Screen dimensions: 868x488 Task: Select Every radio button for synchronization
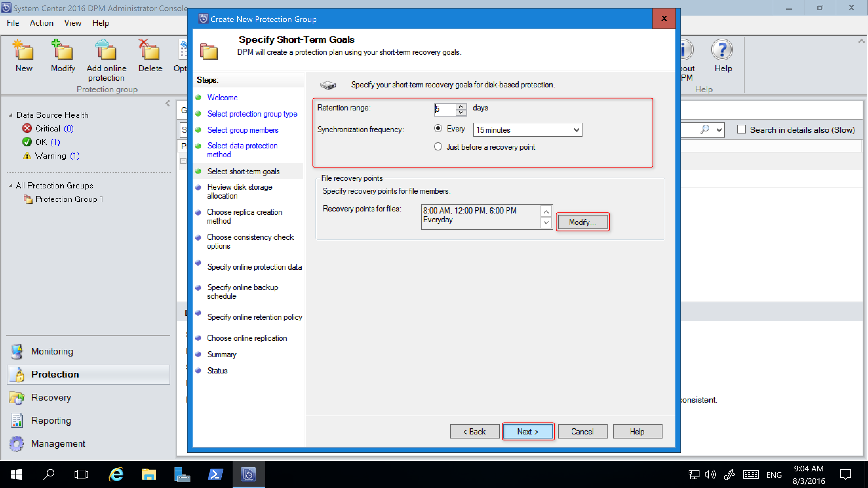(x=439, y=129)
